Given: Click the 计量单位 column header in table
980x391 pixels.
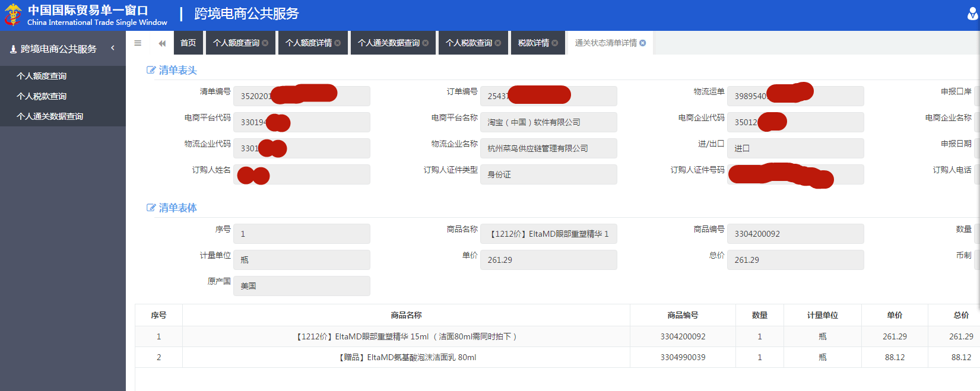Looking at the screenshot, I should click(x=823, y=315).
